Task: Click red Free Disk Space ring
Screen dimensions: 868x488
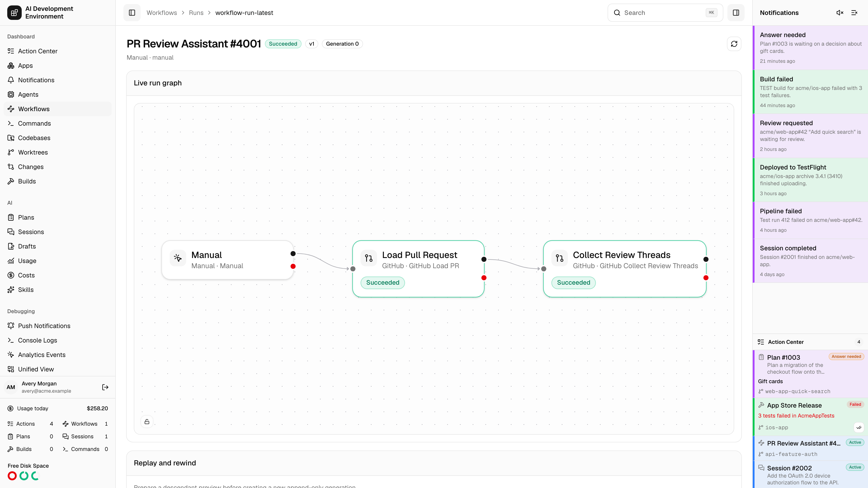Action: 12,476
